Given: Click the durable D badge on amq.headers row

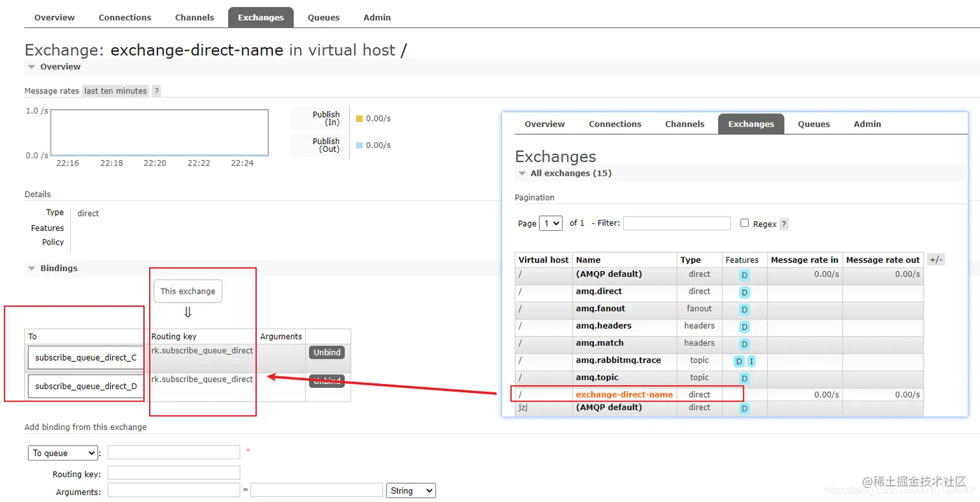Looking at the screenshot, I should [744, 327].
